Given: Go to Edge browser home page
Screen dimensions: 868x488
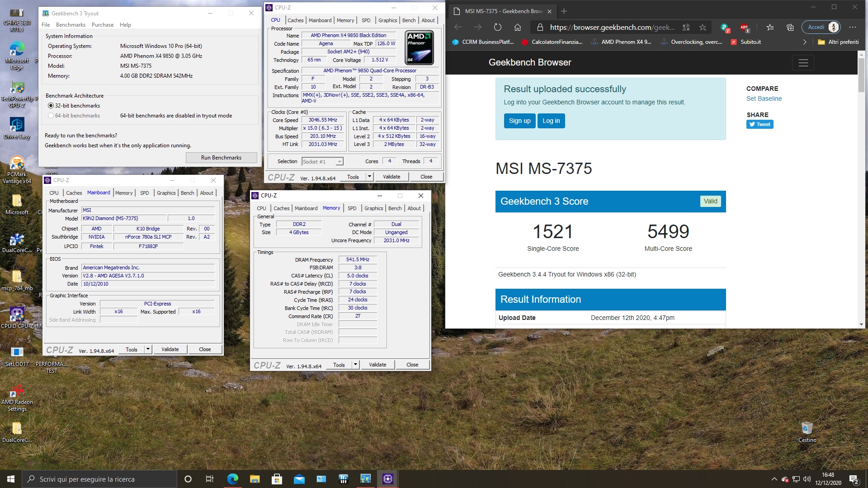Looking at the screenshot, I should click(518, 28).
